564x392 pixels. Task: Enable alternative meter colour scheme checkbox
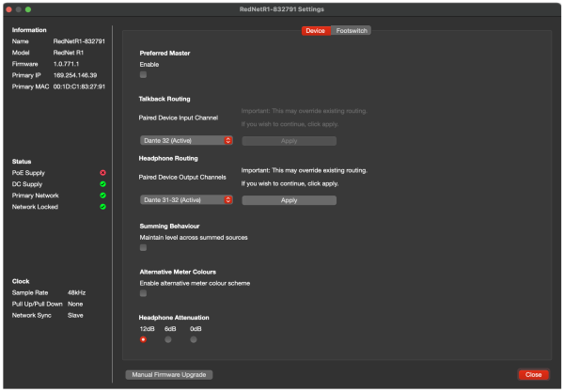(x=143, y=293)
